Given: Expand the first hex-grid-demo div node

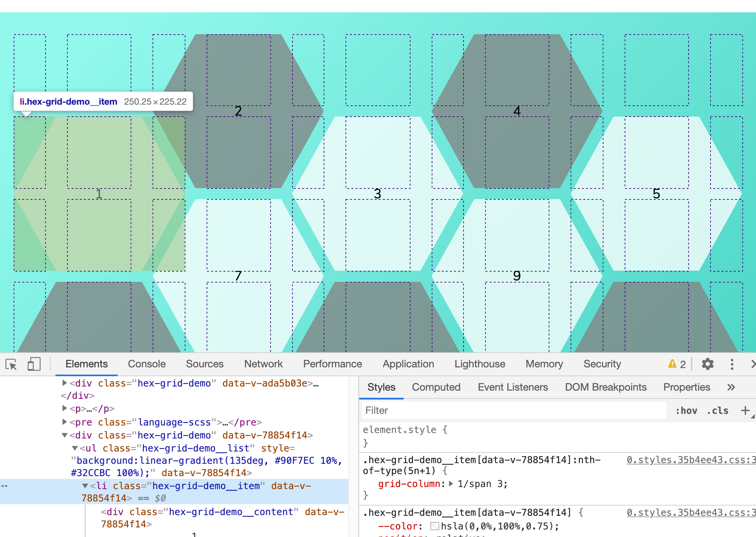Looking at the screenshot, I should click(x=64, y=383).
